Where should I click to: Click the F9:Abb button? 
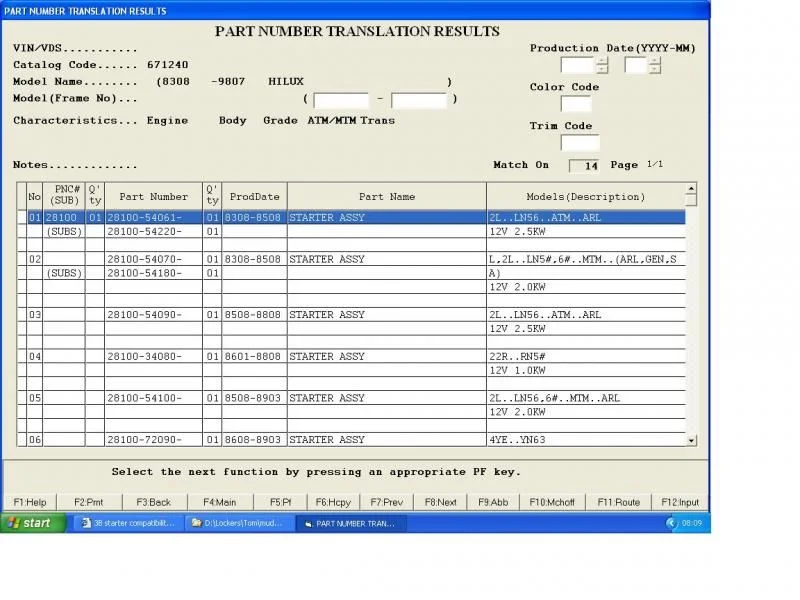point(493,502)
